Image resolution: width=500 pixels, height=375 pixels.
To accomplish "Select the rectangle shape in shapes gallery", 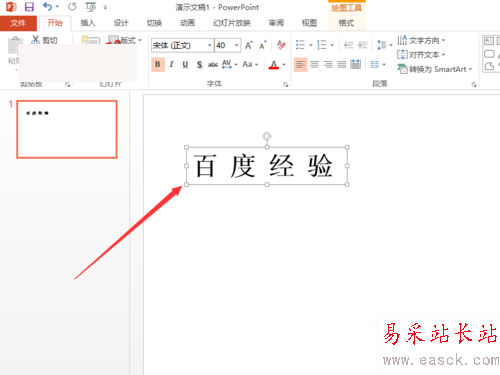I will click(489, 54).
